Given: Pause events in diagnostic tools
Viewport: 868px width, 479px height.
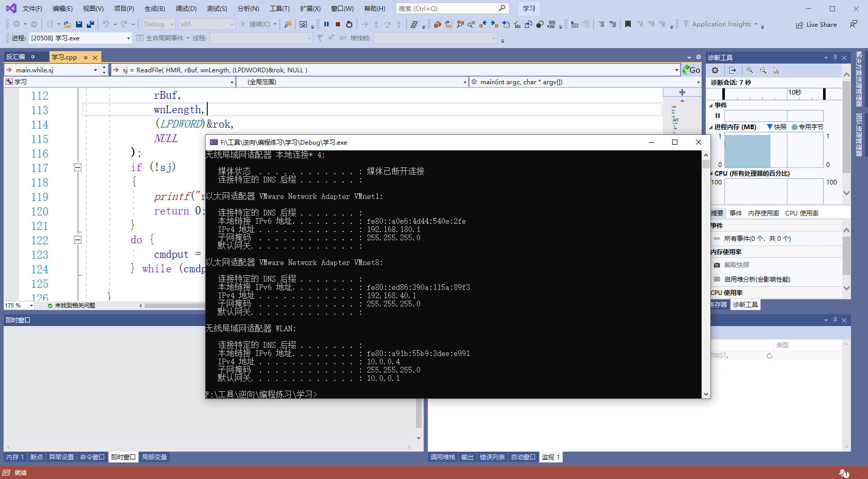Looking at the screenshot, I should [x=717, y=116].
